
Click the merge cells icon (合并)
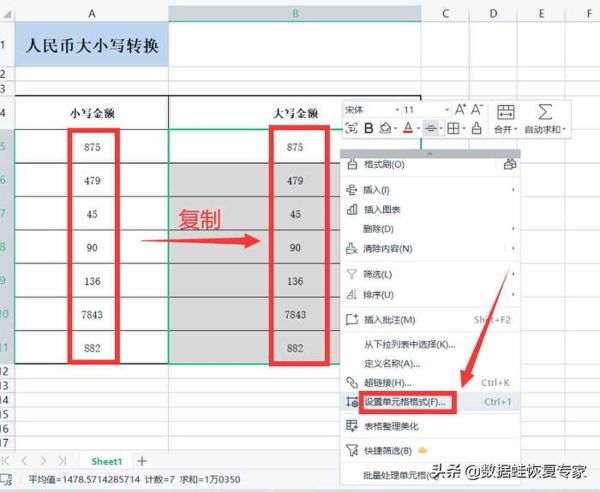tap(505, 119)
